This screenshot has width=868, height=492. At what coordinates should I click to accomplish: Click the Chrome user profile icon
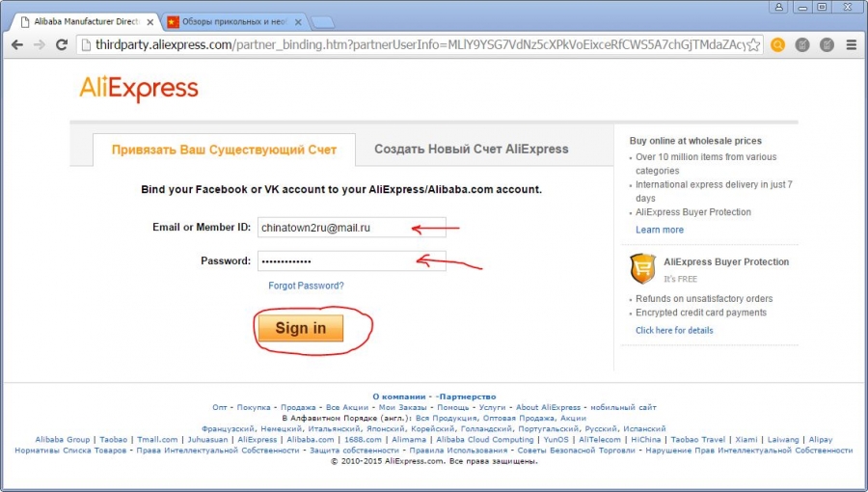pyautogui.click(x=778, y=7)
